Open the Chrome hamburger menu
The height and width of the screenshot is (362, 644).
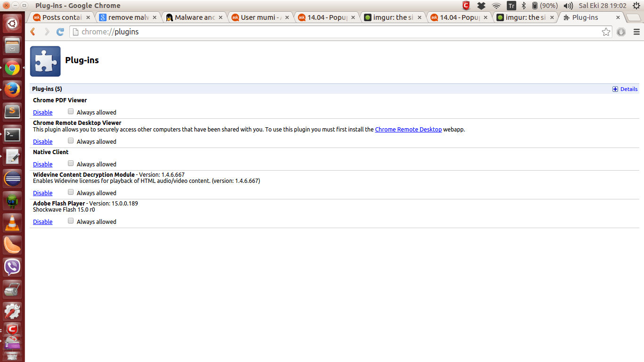tap(636, 32)
